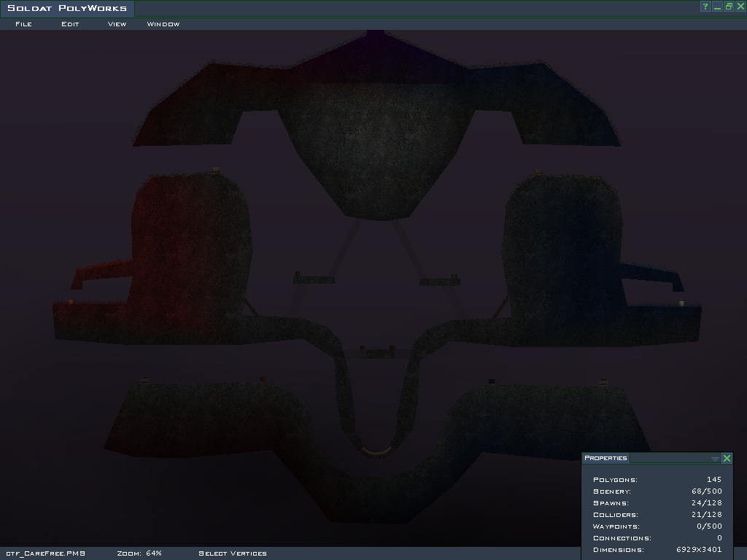Click the Zoom 64% status indicator
Screen dimensions: 747x560
(x=139, y=553)
